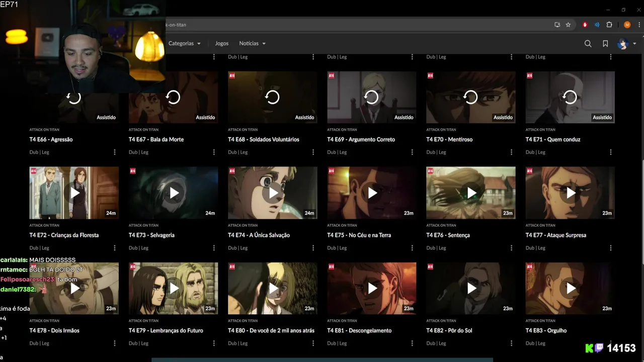The height and width of the screenshot is (362, 644).
Task: Replay episode E67 Bala da Morte
Action: click(x=173, y=97)
